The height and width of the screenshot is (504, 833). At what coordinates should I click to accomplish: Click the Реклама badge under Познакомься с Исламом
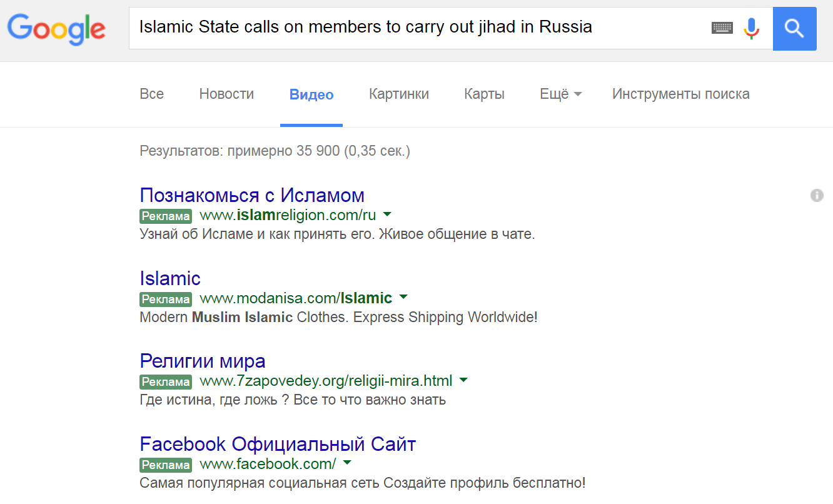pos(165,216)
